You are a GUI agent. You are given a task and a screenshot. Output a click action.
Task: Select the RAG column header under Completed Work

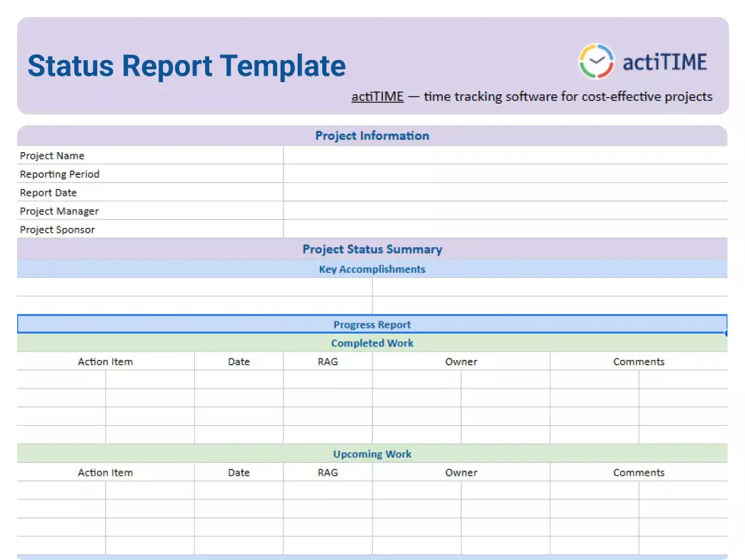327,361
